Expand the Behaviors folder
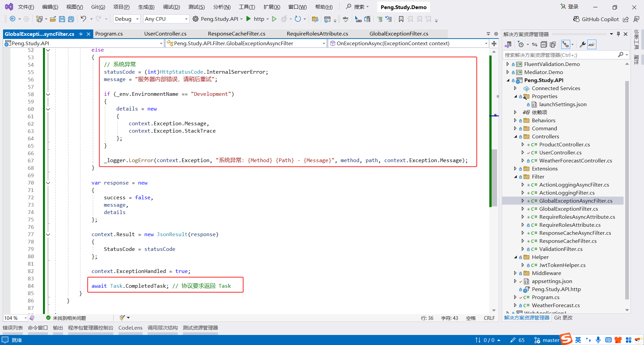Viewport: 644px width, 345px height. coord(515,121)
